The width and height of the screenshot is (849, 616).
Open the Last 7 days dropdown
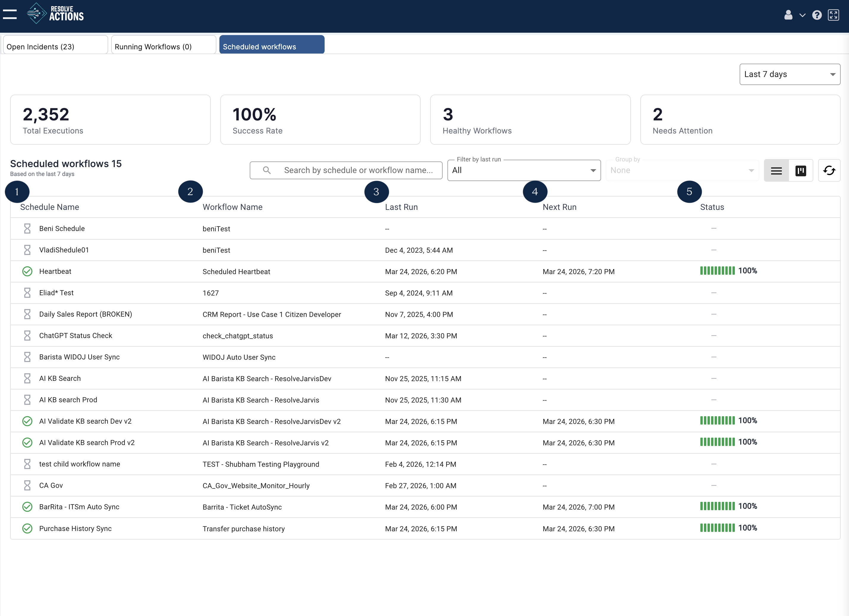[x=790, y=74]
